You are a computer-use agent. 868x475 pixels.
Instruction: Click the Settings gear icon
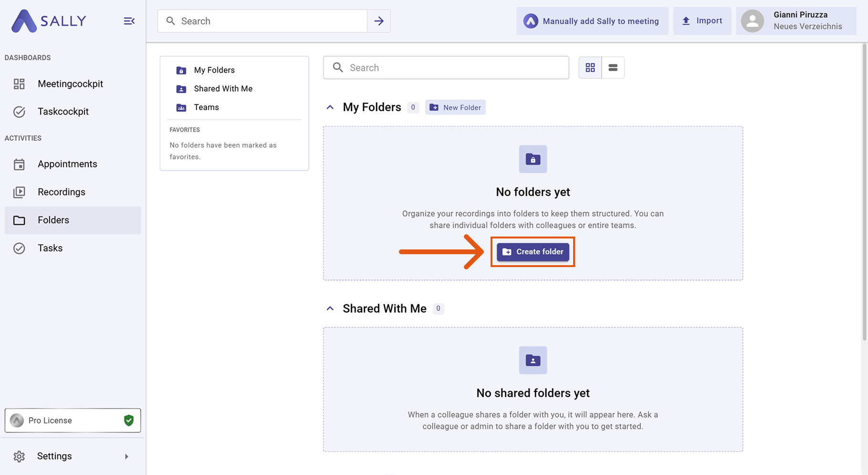(19, 456)
